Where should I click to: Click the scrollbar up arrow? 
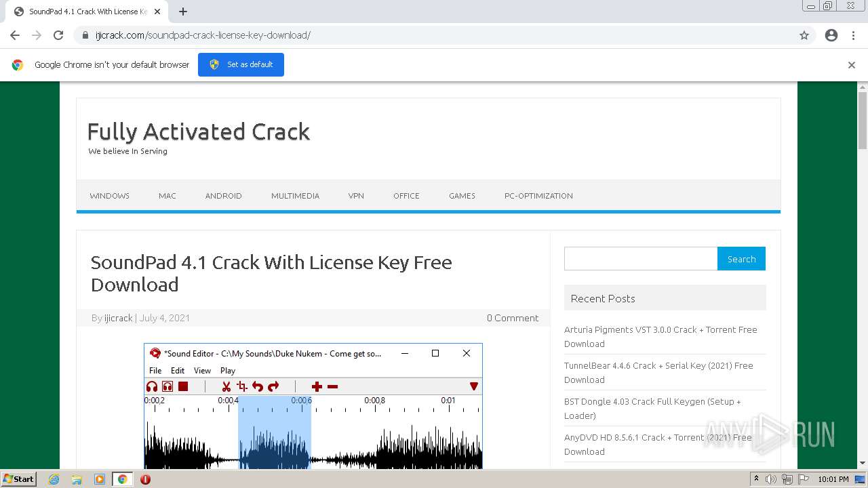863,87
